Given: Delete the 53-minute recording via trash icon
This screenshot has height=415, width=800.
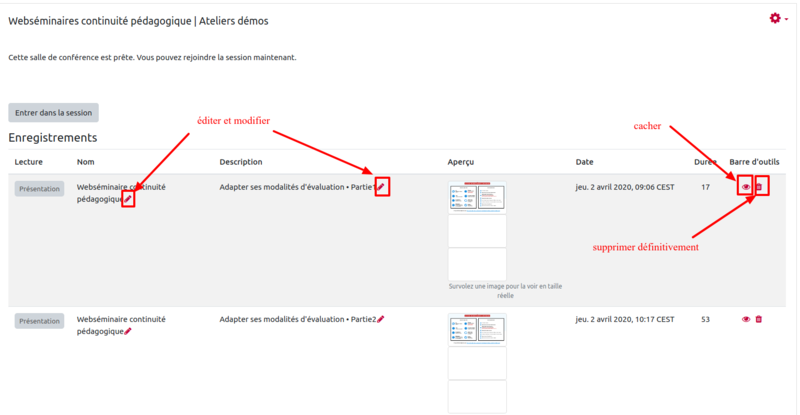Looking at the screenshot, I should click(759, 320).
